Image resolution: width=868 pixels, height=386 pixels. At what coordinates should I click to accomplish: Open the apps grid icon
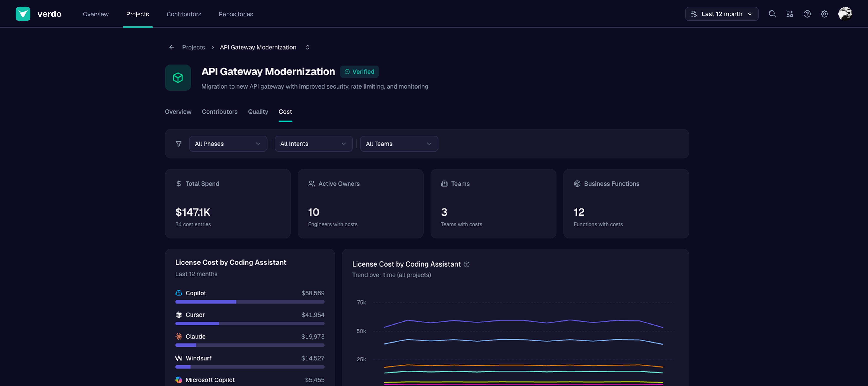[x=789, y=14]
